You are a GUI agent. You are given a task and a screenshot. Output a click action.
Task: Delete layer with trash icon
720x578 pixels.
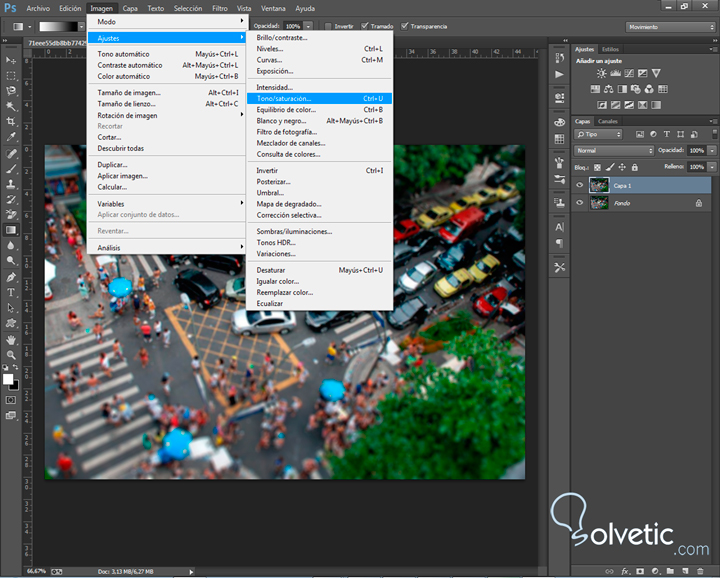tap(700, 571)
